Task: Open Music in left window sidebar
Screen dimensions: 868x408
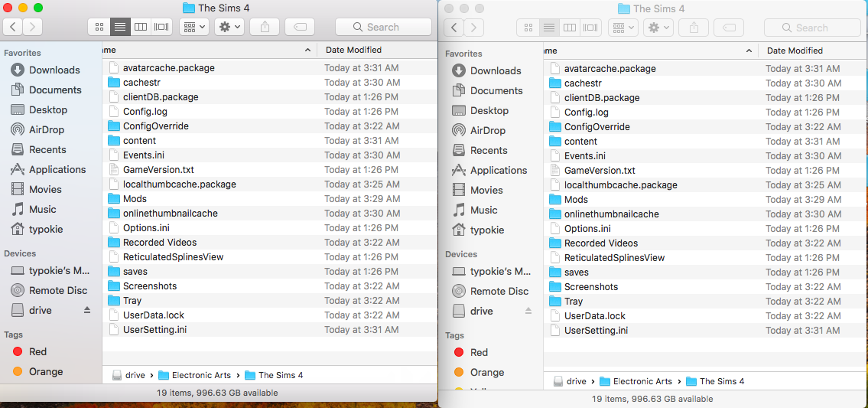Action: (x=33, y=210)
